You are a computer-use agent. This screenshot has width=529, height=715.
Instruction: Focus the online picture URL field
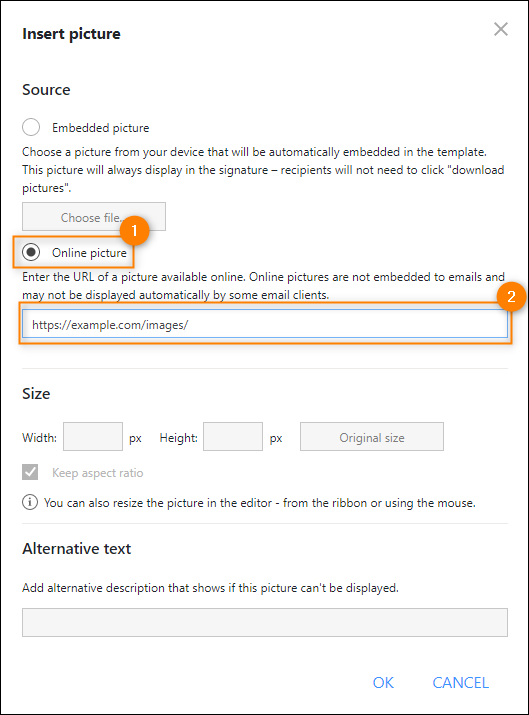[264, 324]
